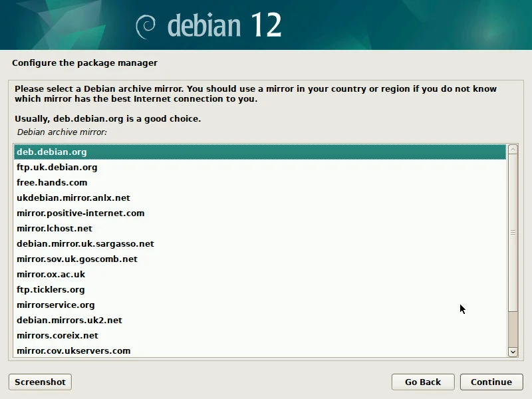Select the mirror.ox.ac.uk mirror
Image resolution: width=532 pixels, height=399 pixels.
tap(260, 274)
